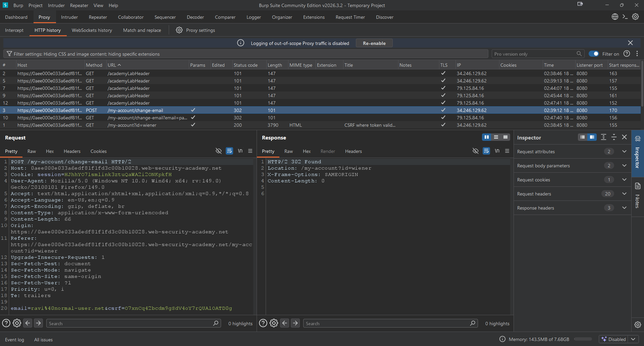644x346 pixels.
Task: Close the Inspector panel
Action: (625, 137)
